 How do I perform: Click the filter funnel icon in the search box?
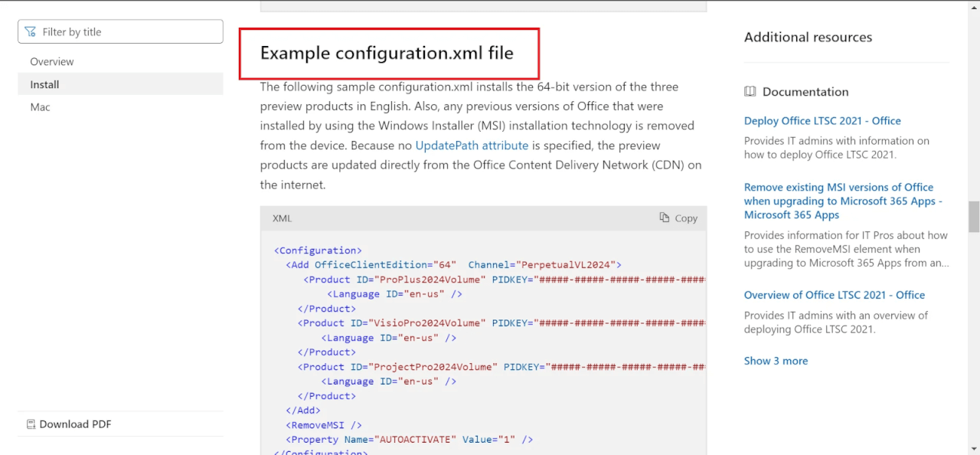[31, 31]
